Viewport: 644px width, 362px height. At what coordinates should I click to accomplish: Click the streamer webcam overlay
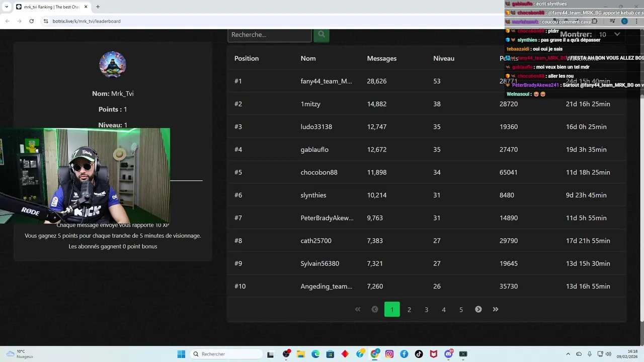[85, 175]
